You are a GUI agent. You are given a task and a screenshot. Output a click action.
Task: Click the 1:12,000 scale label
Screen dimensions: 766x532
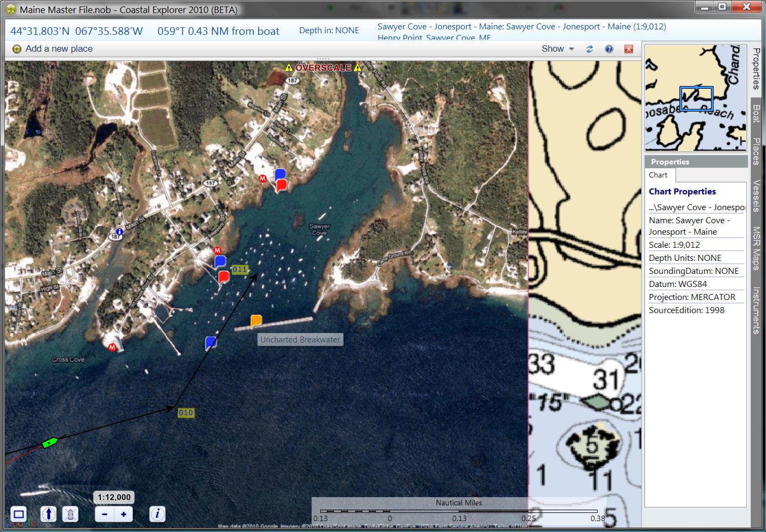pyautogui.click(x=114, y=497)
